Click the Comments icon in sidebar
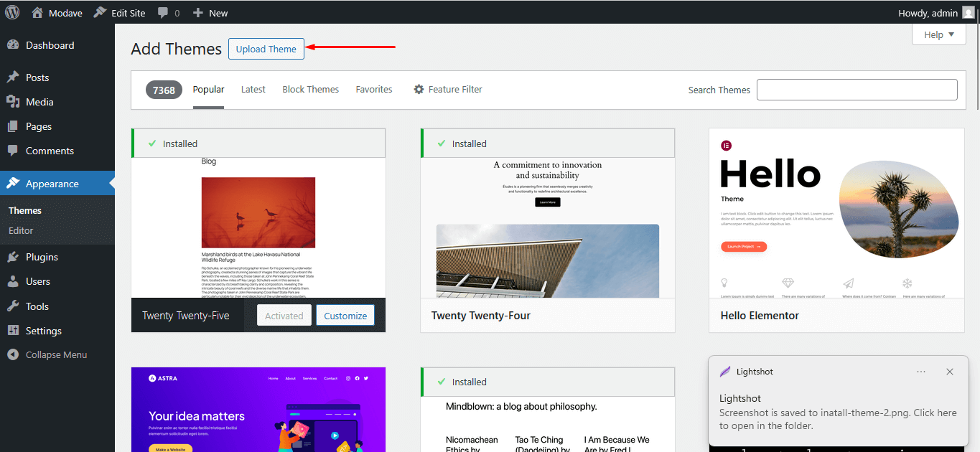Screen dimensions: 980x452 pyautogui.click(x=13, y=151)
